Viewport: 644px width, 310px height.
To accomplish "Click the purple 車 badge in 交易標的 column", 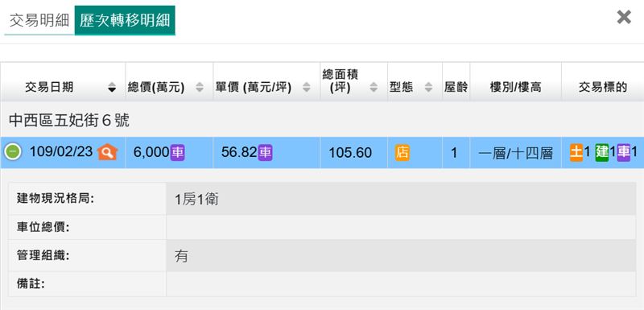I will pos(623,152).
